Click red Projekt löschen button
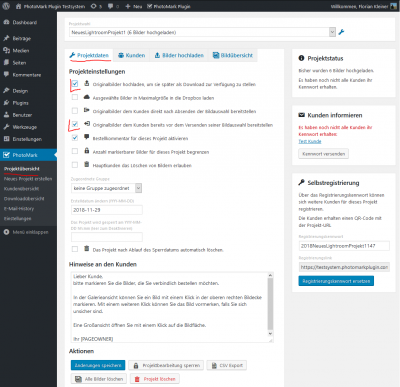 pos(155,379)
